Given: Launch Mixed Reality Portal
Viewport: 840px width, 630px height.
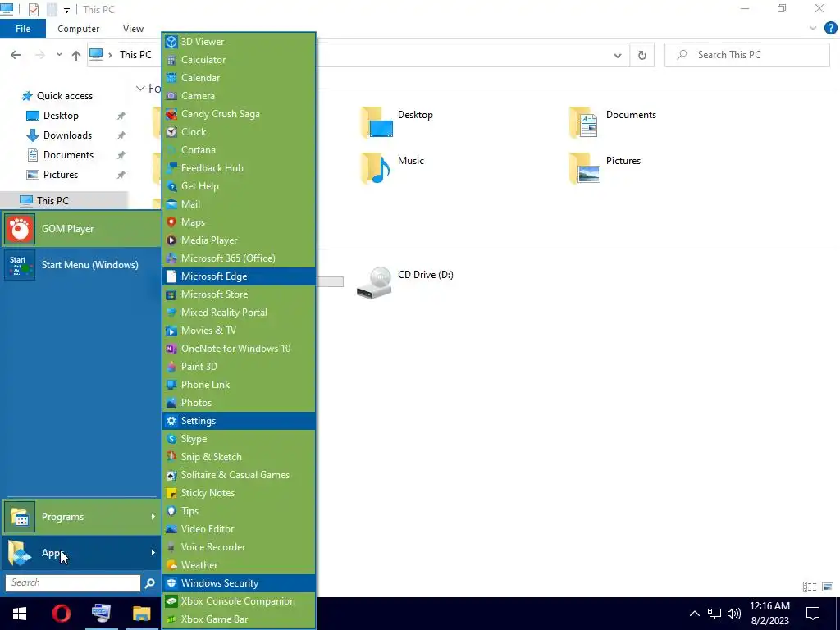Looking at the screenshot, I should click(239, 313).
